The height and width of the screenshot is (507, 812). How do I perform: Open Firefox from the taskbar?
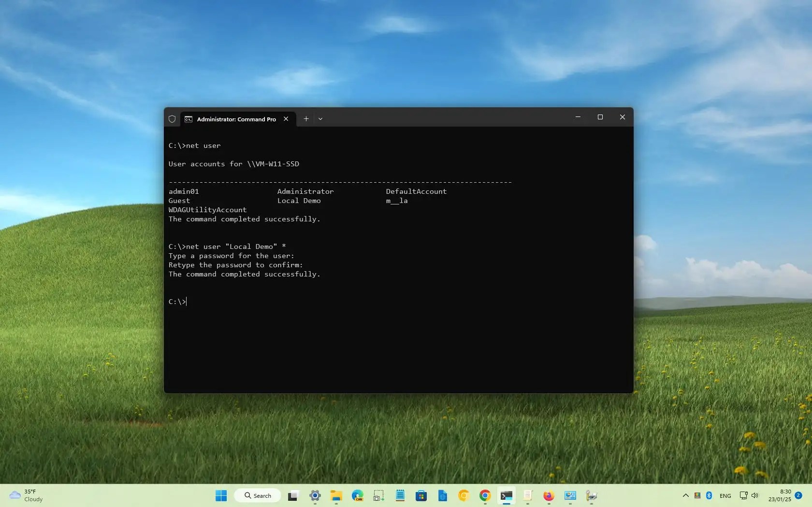click(549, 495)
